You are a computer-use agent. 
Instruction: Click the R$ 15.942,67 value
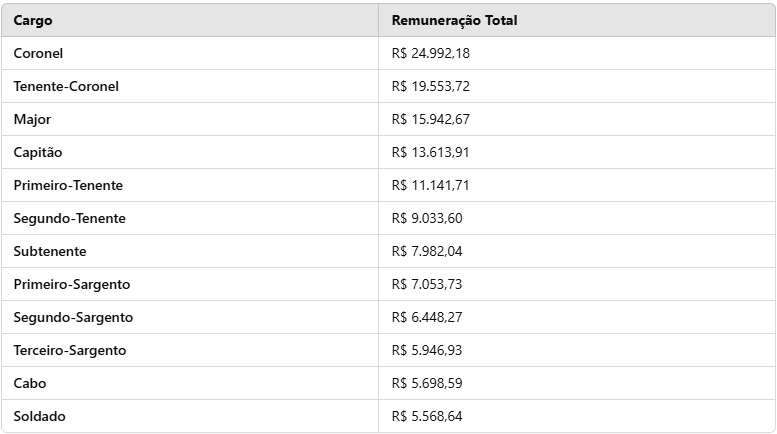coord(430,119)
